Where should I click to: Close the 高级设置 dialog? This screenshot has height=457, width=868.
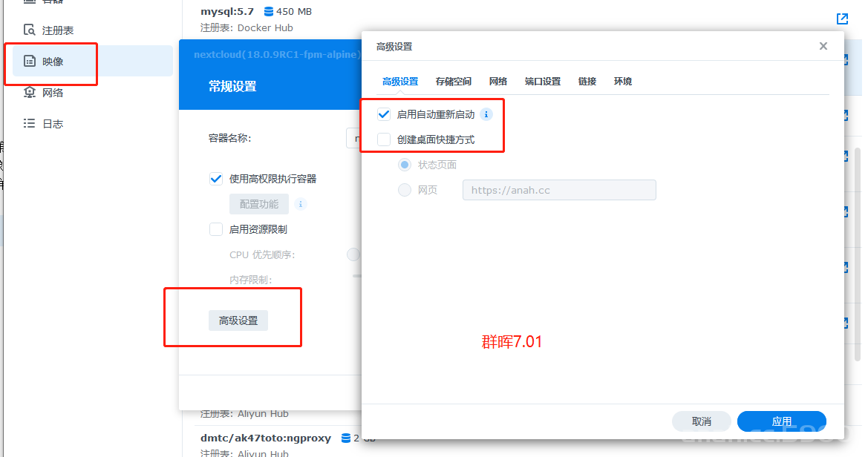823,46
